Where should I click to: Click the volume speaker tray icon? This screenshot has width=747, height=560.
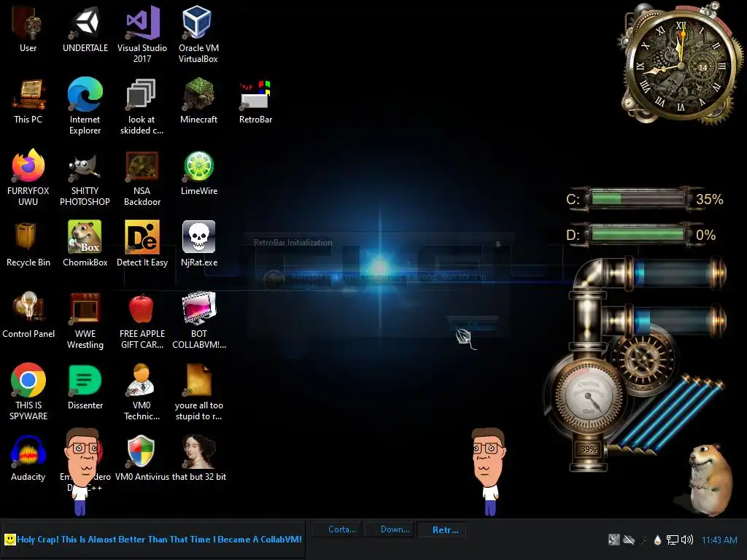tap(687, 540)
